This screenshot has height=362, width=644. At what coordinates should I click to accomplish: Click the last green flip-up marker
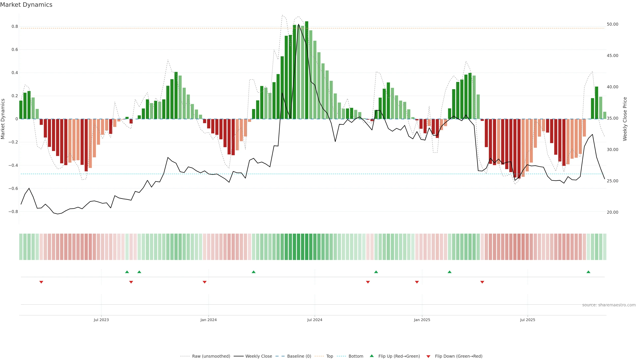[x=588, y=272]
